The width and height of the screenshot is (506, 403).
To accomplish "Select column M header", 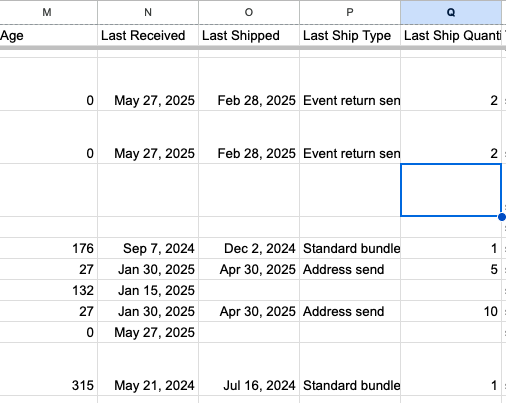I will [x=48, y=12].
